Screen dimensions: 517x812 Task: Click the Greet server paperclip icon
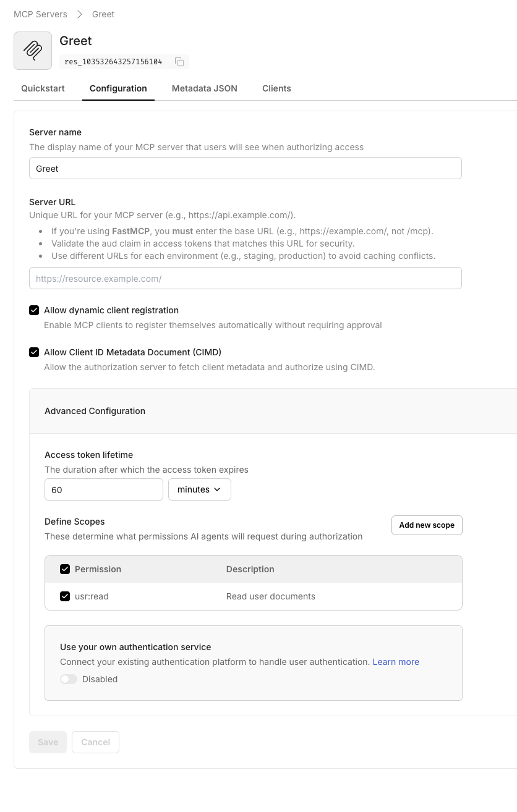click(33, 51)
